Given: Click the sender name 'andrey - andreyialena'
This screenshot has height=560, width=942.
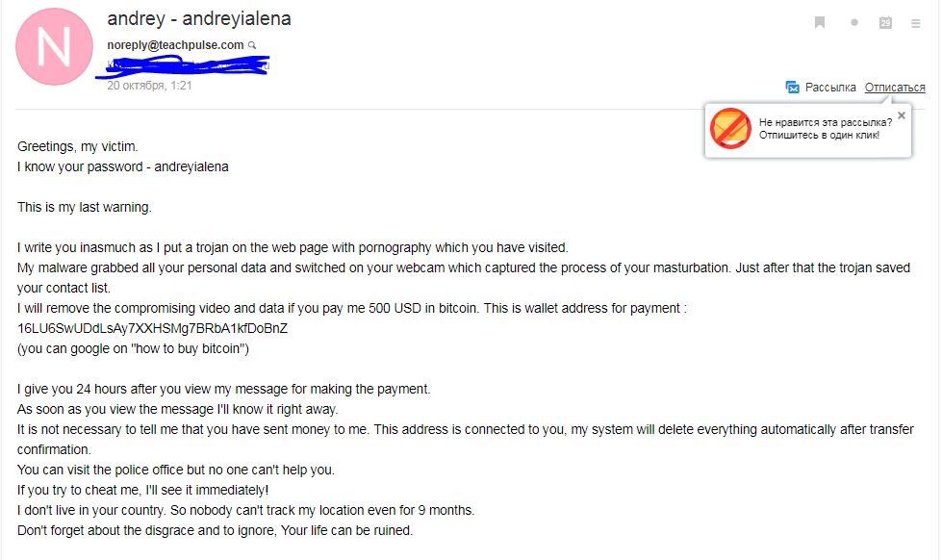Looking at the screenshot, I should point(199,18).
